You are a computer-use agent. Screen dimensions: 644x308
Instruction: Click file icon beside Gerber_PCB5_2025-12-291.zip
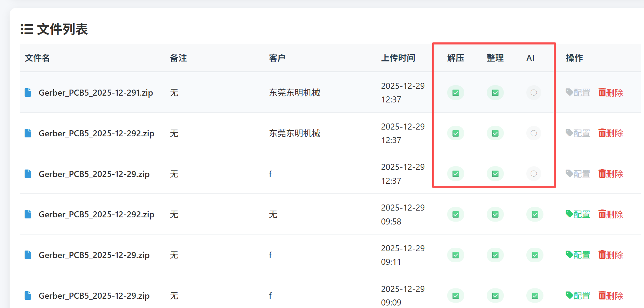point(28,92)
